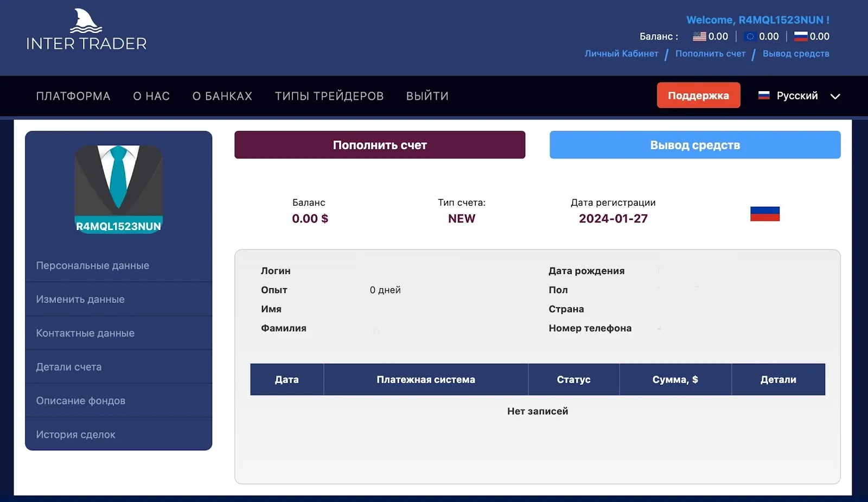Viewport: 868px width, 502px height.
Task: Click the Russian flag in header balance
Action: click(x=801, y=36)
